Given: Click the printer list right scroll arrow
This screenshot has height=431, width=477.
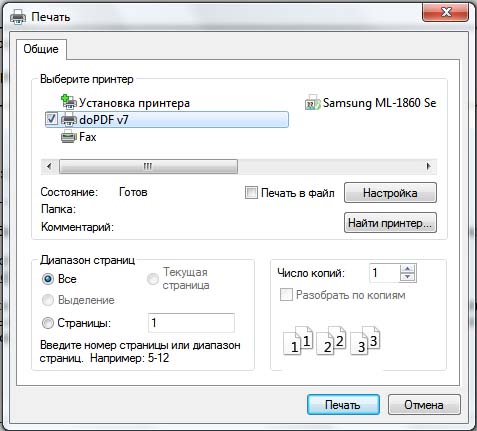Looking at the screenshot, I should tap(428, 166).
